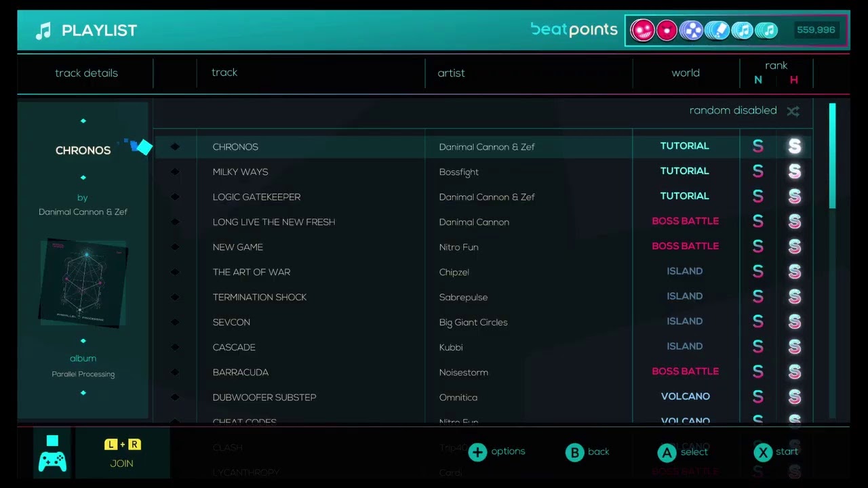Click the A select button
This screenshot has width=868, height=488.
[x=683, y=452]
